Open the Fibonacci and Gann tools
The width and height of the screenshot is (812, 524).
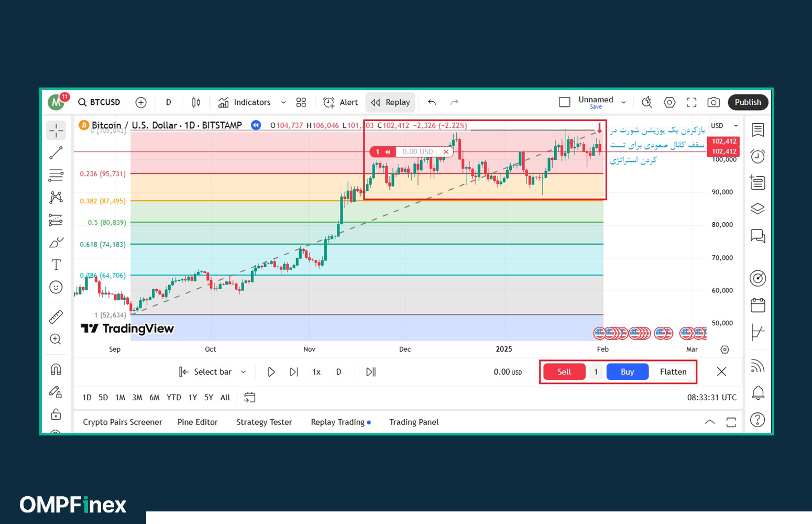[56, 175]
